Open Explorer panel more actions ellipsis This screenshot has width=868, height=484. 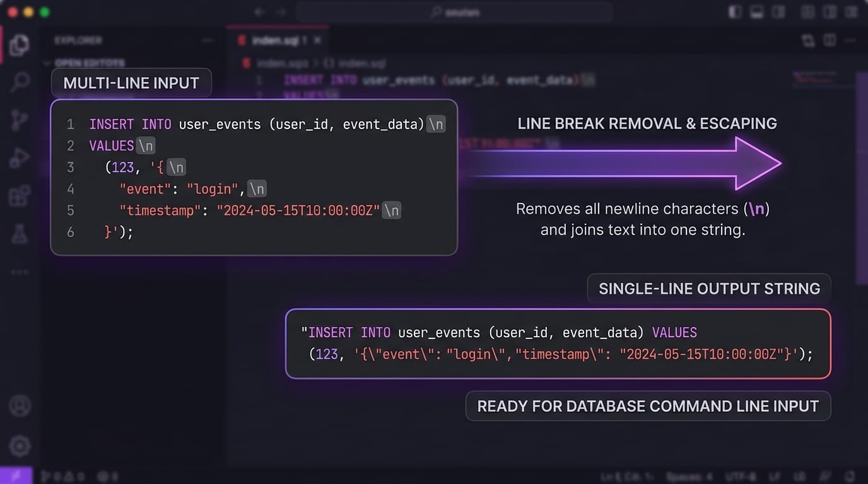tap(208, 40)
